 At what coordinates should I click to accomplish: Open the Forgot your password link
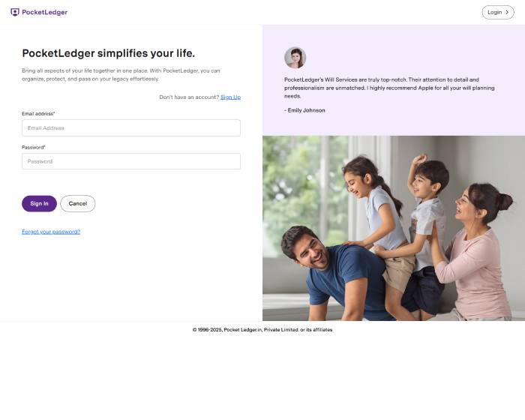(x=51, y=232)
